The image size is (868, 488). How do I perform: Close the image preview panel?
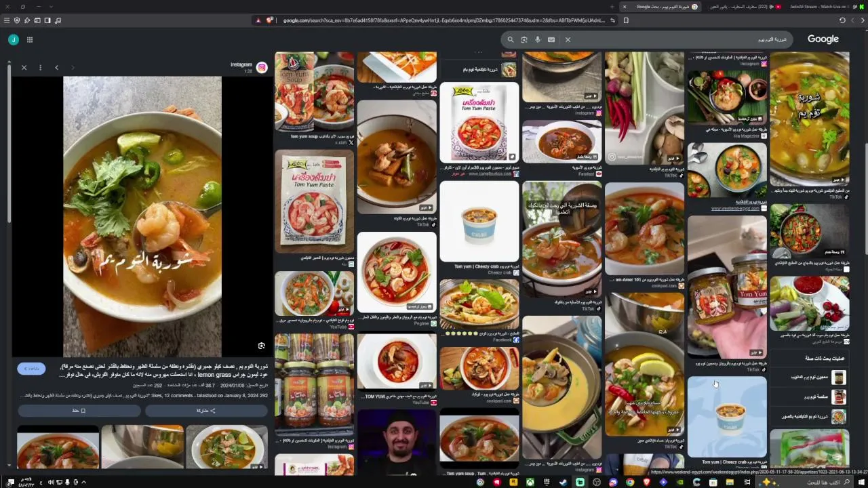[x=24, y=68]
